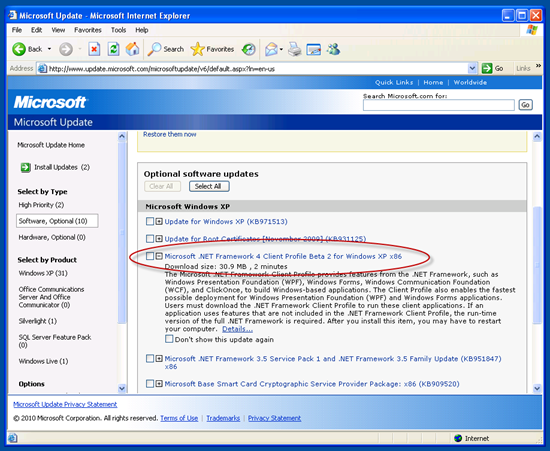
Task: Click the Stop page loading icon
Action: pyautogui.click(x=94, y=49)
